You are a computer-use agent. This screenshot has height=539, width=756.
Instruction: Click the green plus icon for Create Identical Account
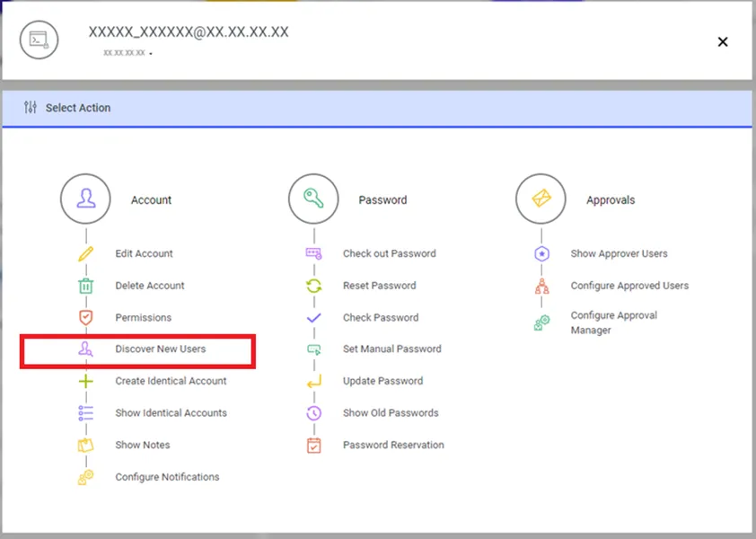point(86,381)
